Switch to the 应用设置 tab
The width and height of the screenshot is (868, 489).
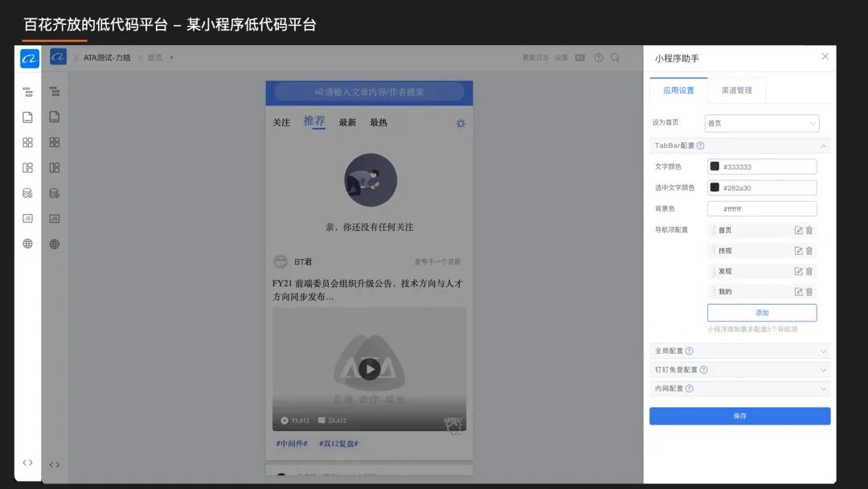pos(678,90)
